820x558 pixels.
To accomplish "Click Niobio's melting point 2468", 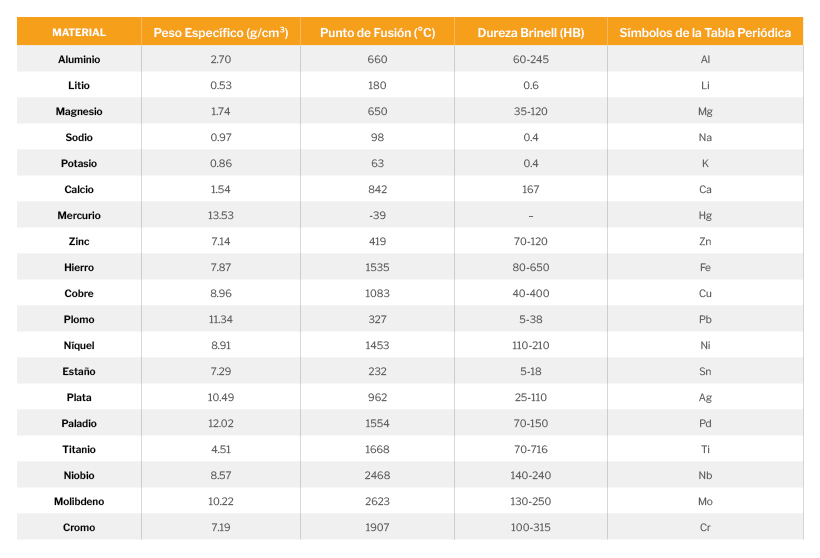I will pos(377,476).
